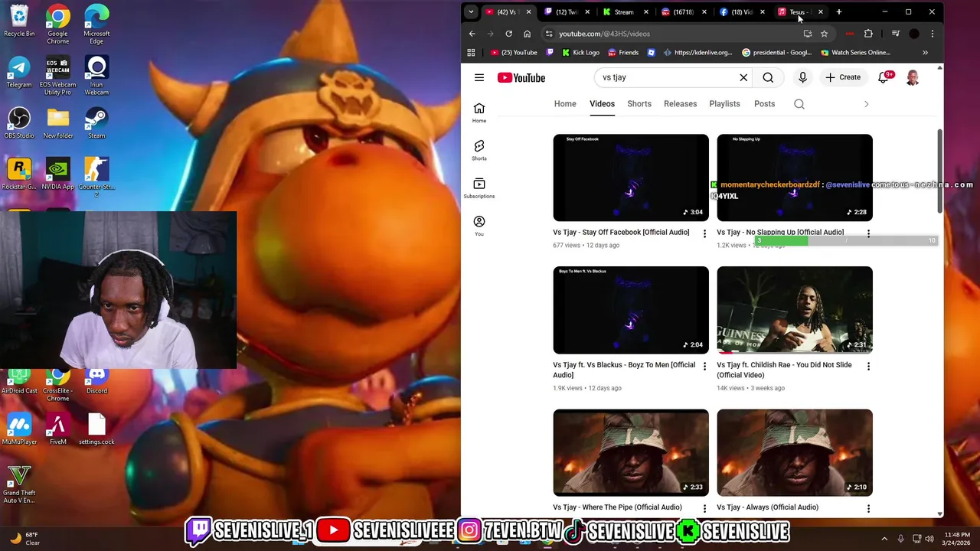The width and height of the screenshot is (980, 551).
Task: Click the Chrome address bar URL
Action: (x=604, y=34)
